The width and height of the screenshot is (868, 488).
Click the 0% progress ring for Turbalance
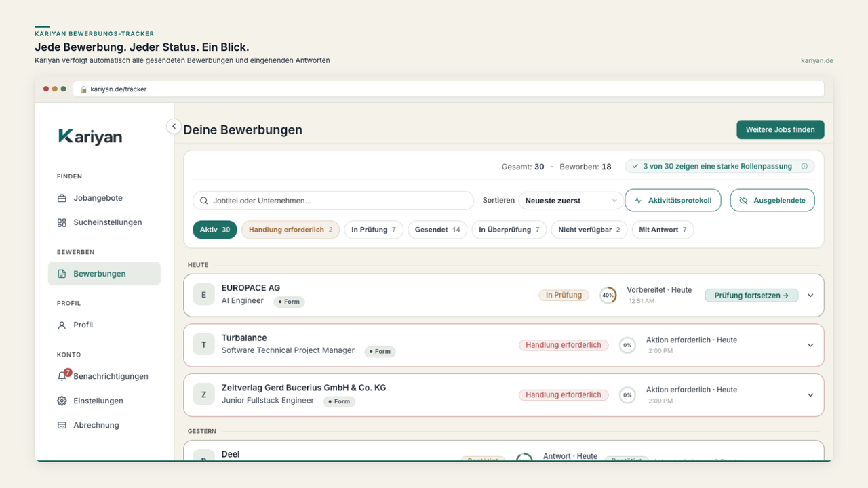pos(627,345)
